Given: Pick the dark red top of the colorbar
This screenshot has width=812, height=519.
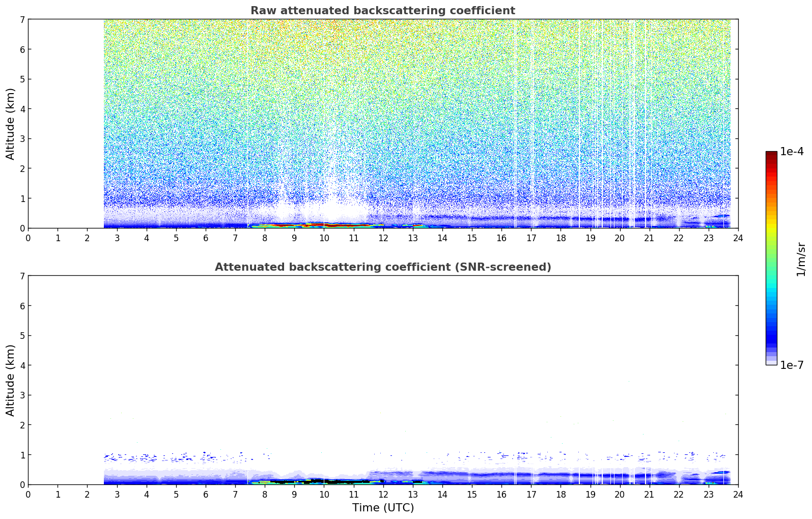Looking at the screenshot, I should 771,155.
